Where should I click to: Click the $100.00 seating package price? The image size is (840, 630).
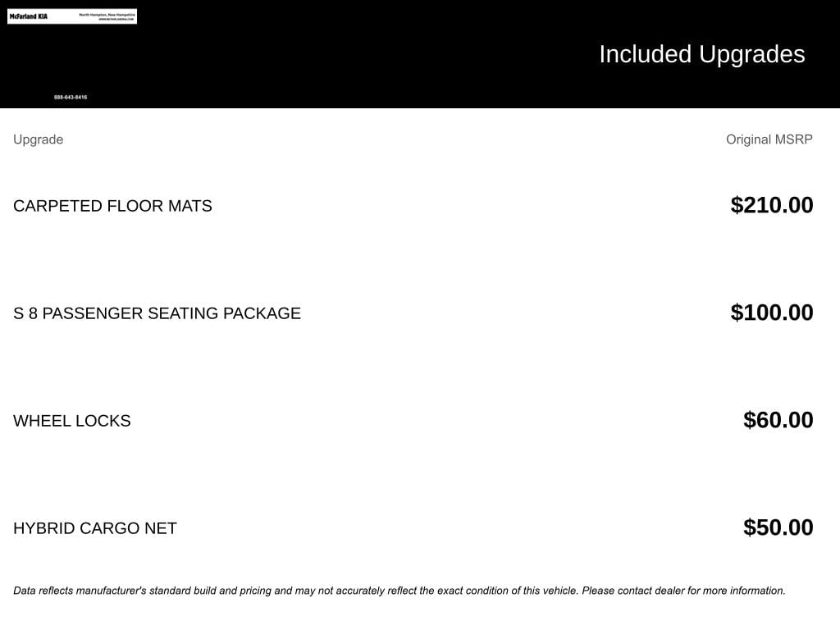click(771, 313)
